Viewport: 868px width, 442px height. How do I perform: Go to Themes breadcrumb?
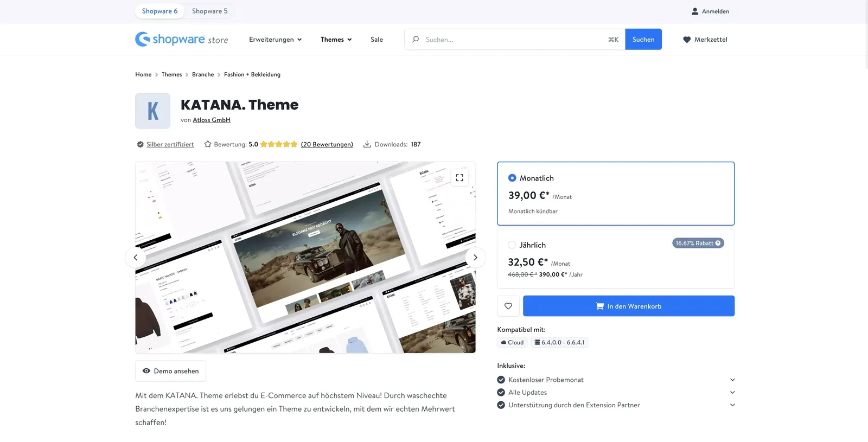click(171, 74)
